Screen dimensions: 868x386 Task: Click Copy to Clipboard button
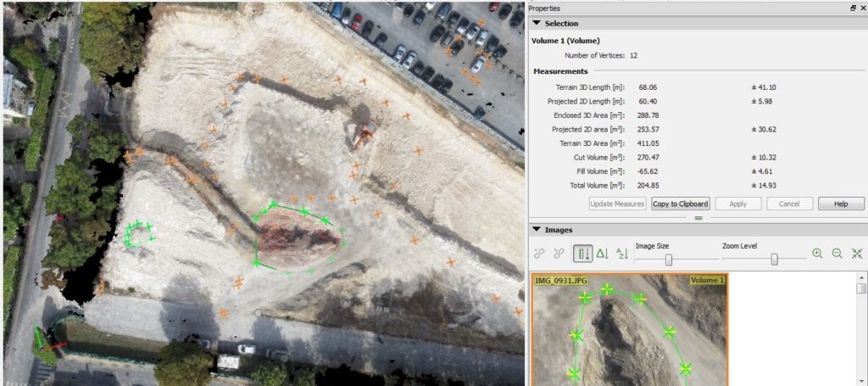point(681,204)
